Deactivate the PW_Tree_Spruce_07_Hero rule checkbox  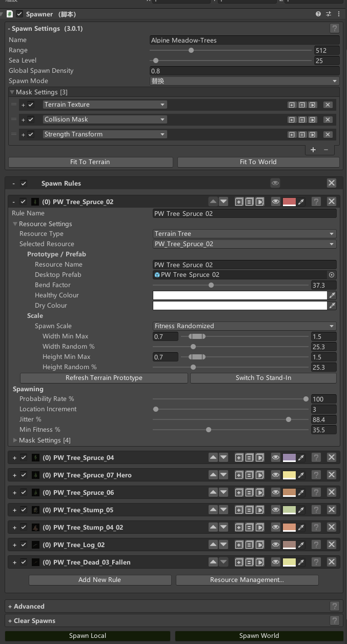pos(23,475)
